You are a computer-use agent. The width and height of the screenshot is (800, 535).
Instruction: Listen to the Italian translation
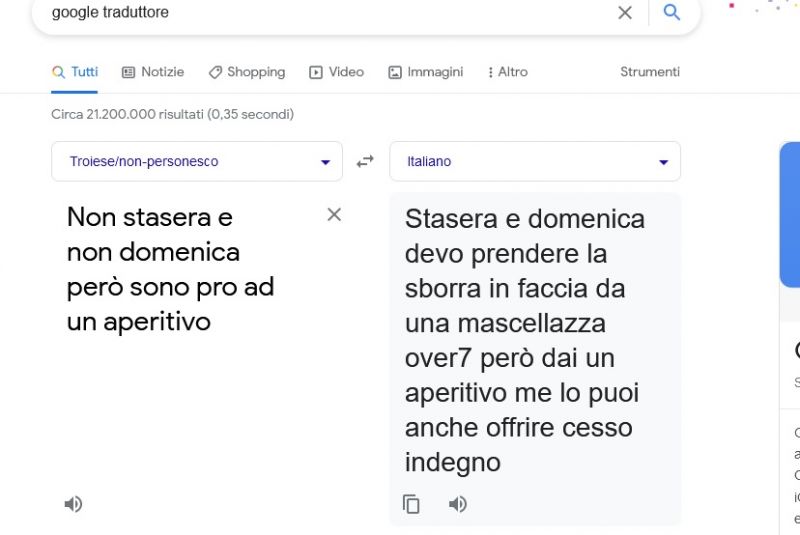coord(457,504)
